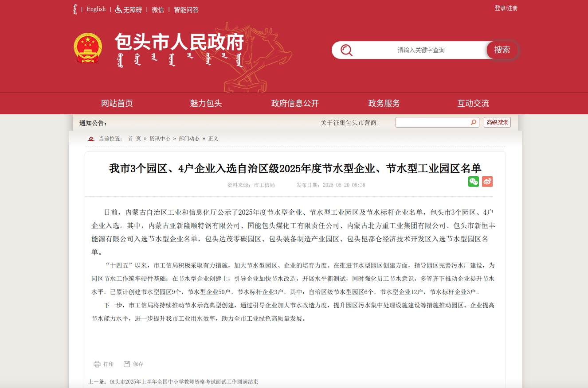Viewport: 588px width, 388px height.
Task: Click the home icon in breadcrumb
Action: tap(91, 139)
